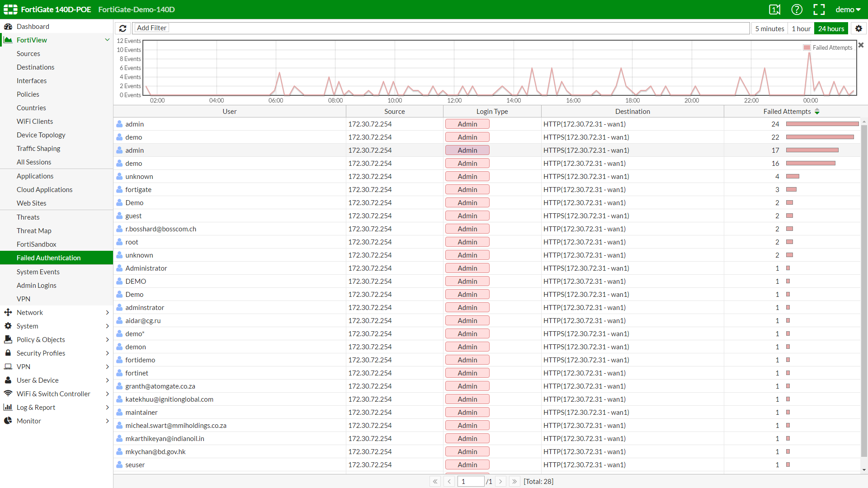Sort by Failed Attempts column header

[x=787, y=112]
